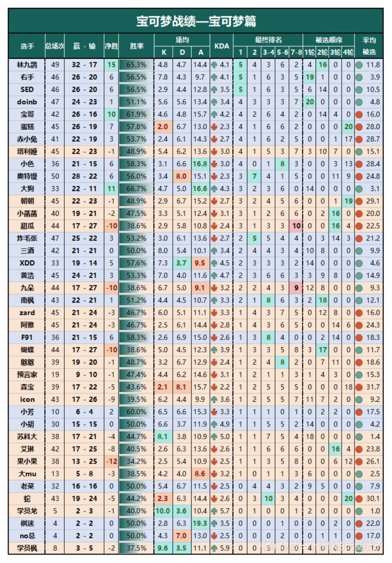Viewport: 392px width, 563px height.
Task: Click the 65.3% win rate cell
Action: tap(136, 65)
